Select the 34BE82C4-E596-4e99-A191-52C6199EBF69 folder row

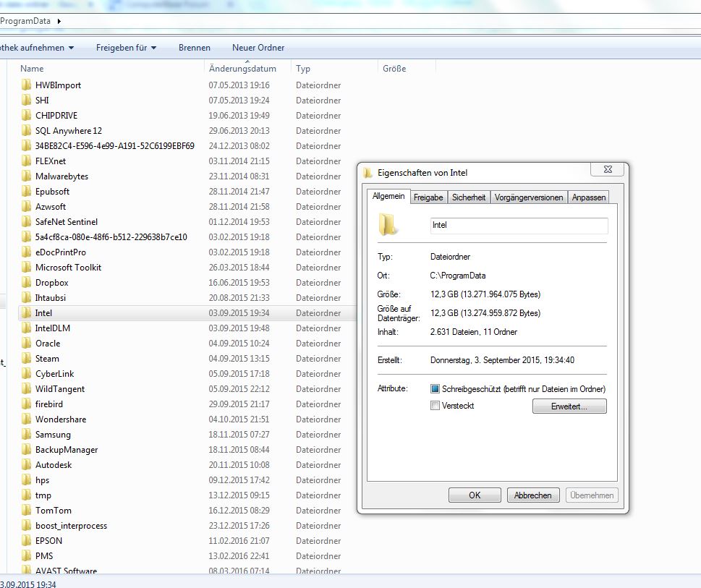(187, 145)
